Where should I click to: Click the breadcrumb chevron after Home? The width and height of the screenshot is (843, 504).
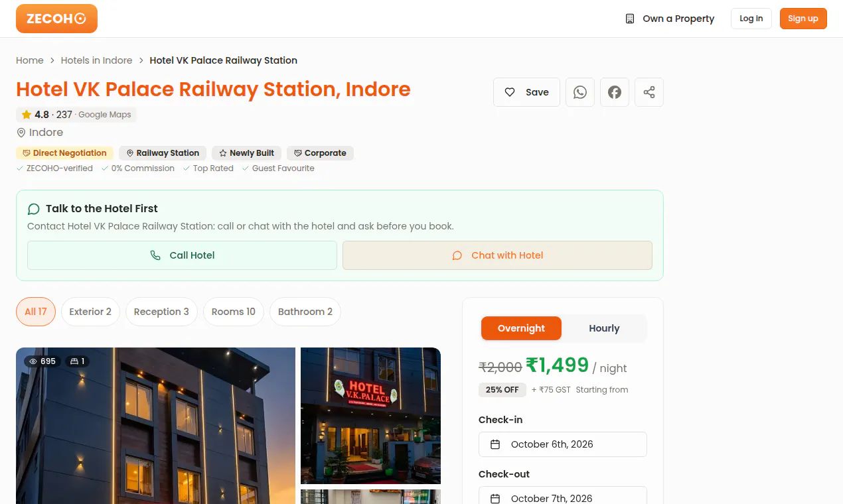(x=52, y=60)
